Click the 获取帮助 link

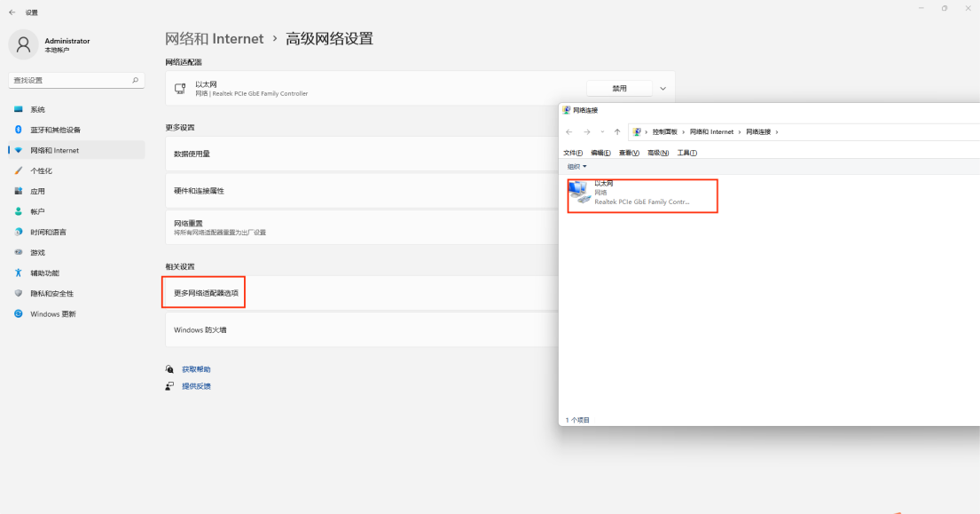(x=196, y=369)
